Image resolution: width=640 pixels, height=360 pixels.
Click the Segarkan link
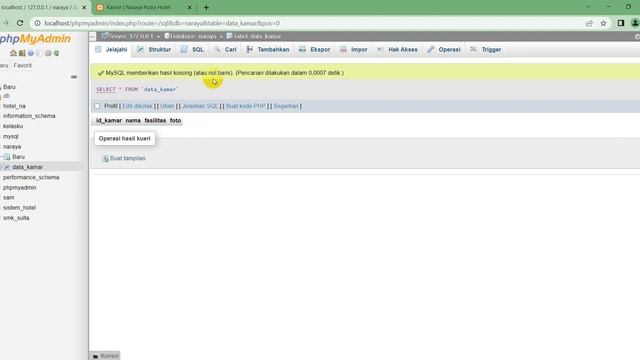[286, 106]
